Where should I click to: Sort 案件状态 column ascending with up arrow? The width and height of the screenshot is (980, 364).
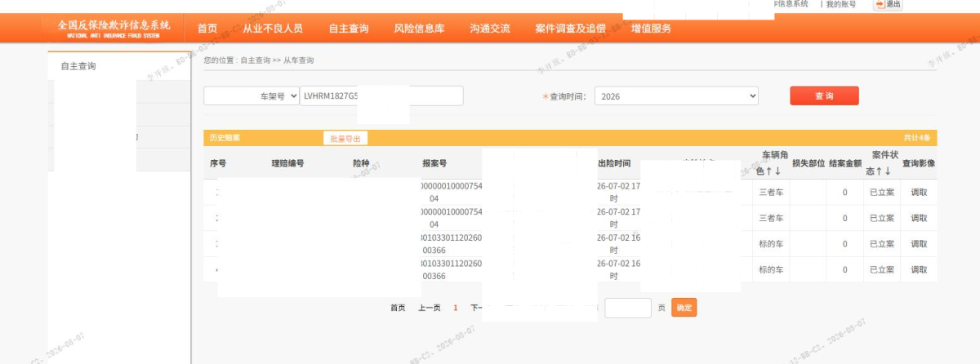879,171
